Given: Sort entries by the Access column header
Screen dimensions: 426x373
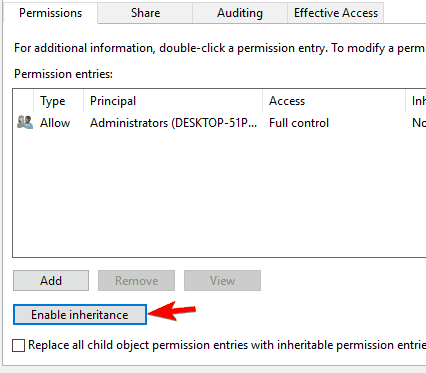Looking at the screenshot, I should coord(334,101).
